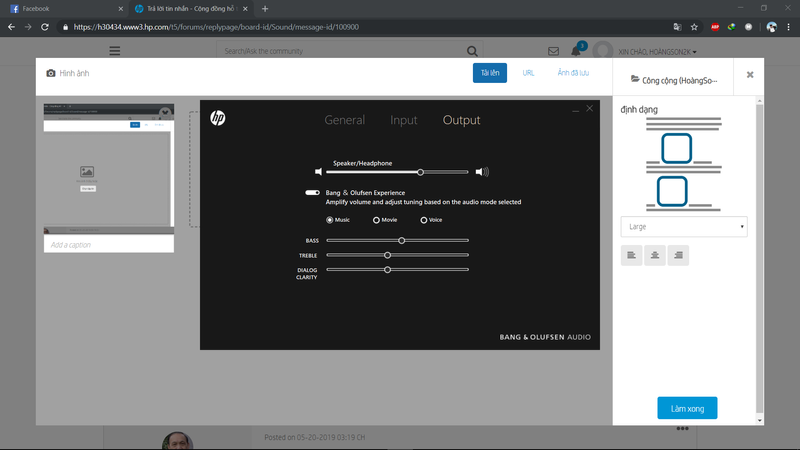Image resolution: width=800 pixels, height=450 pixels.
Task: Choose the upper image layout option
Action: click(x=677, y=148)
